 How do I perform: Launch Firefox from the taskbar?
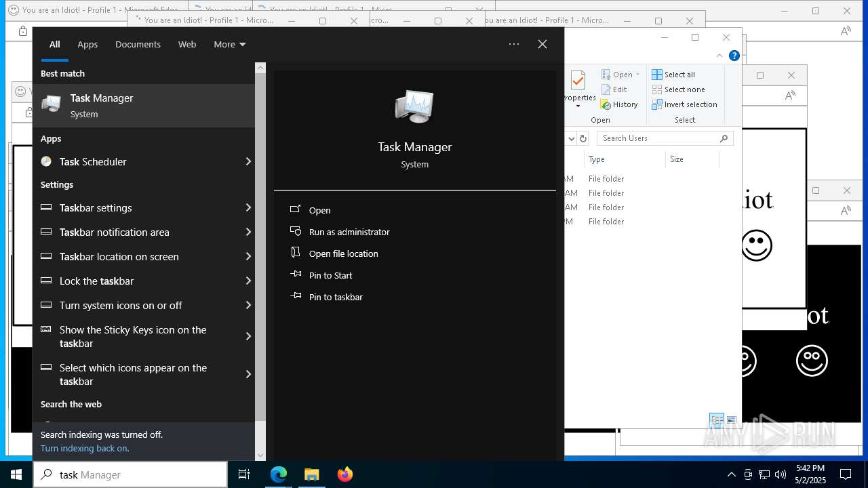(x=345, y=474)
